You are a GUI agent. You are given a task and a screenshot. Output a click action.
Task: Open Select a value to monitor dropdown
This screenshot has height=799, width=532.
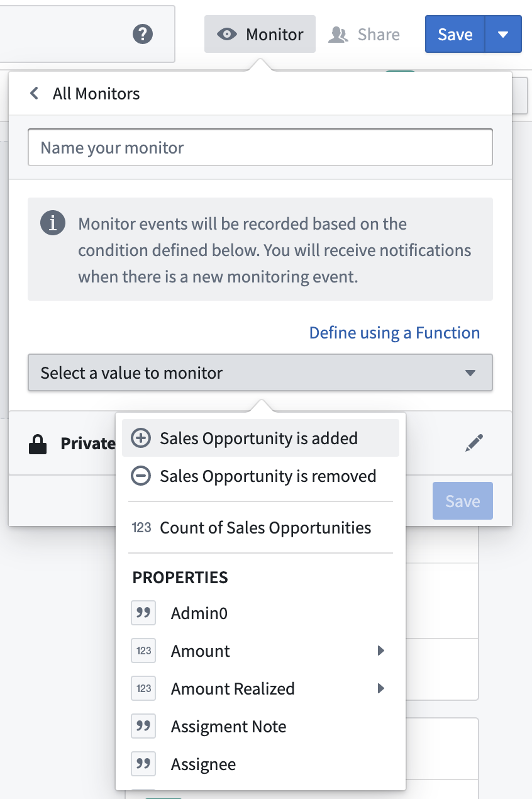[x=260, y=373]
